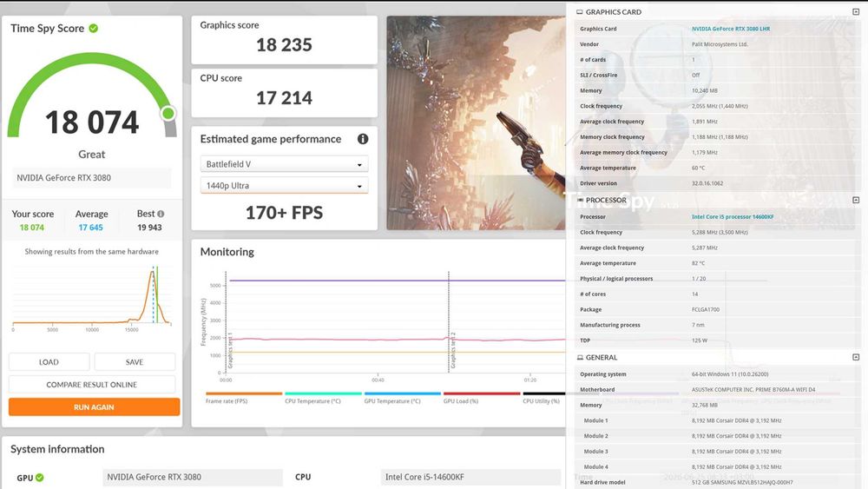Click the info icon next to Best score

161,214
